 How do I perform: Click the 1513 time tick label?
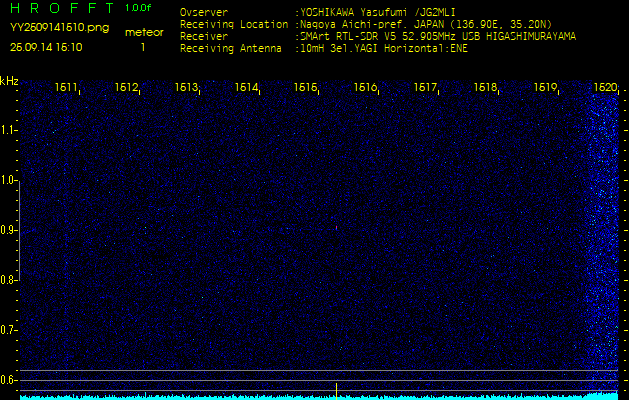[x=186, y=88]
